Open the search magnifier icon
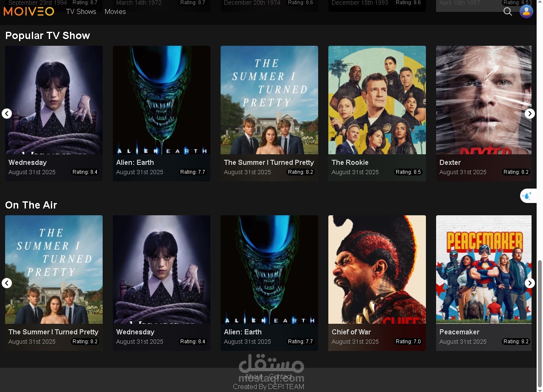543x392 pixels. (508, 11)
